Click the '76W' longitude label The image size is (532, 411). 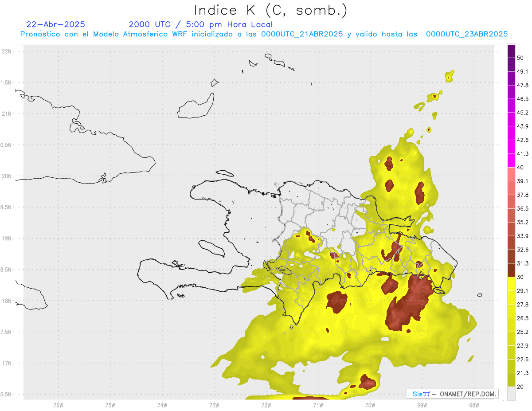58,405
